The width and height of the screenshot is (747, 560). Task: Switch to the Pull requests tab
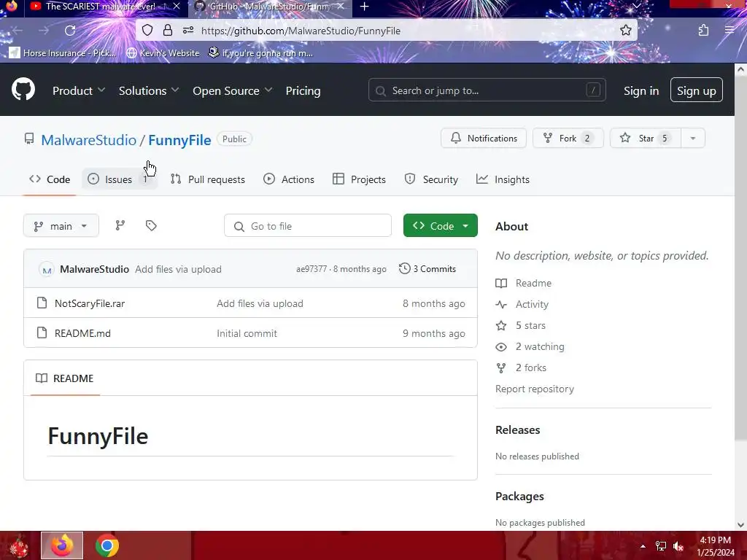click(208, 179)
